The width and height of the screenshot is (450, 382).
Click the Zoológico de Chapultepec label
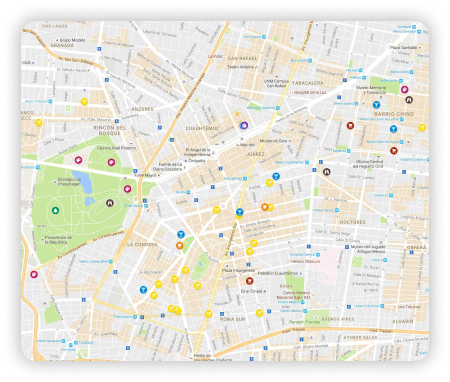[69, 181]
